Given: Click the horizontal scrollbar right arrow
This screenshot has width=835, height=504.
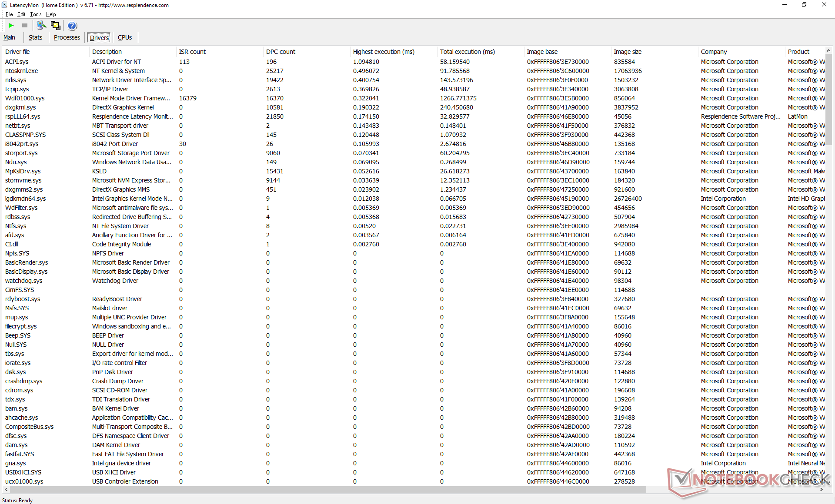Looking at the screenshot, I should pyautogui.click(x=822, y=490).
